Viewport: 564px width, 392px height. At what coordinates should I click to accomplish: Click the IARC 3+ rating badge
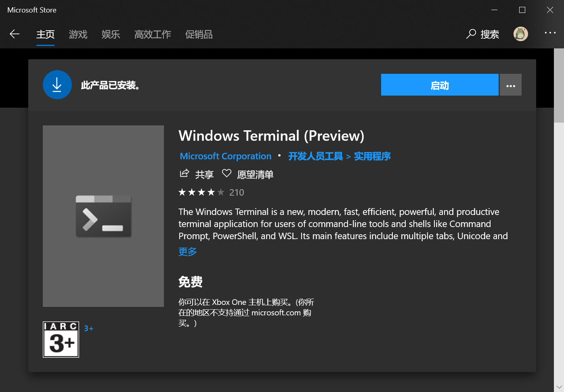[x=61, y=340]
